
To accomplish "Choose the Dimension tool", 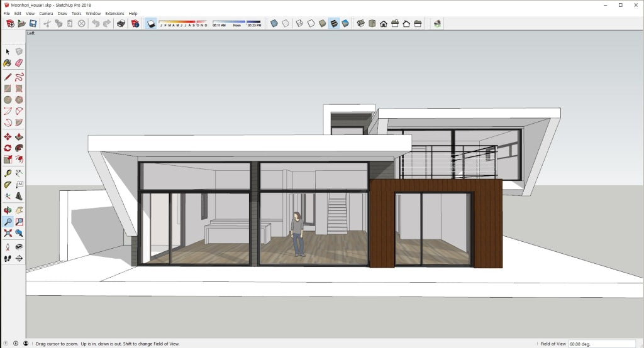I will click(19, 173).
